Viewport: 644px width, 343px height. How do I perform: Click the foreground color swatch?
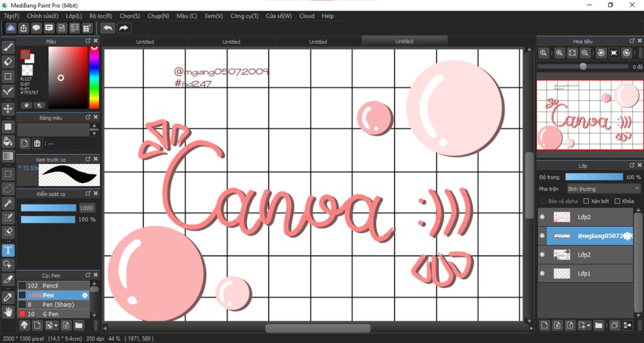[25, 54]
